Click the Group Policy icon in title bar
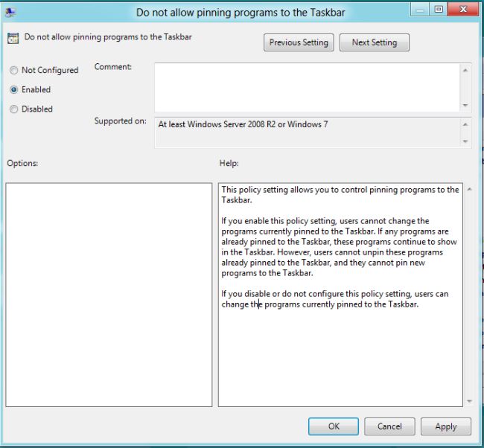The height and width of the screenshot is (448, 484). point(10,12)
